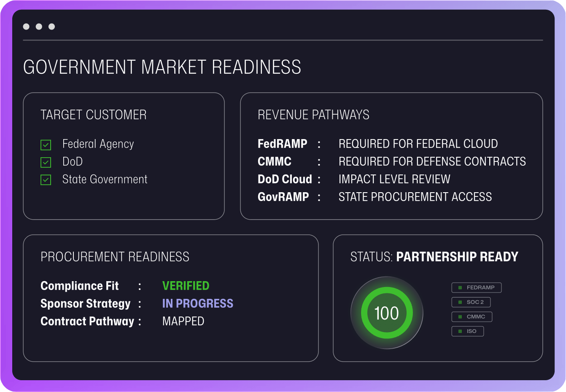
Task: Click the third window control dot
Action: (x=51, y=27)
